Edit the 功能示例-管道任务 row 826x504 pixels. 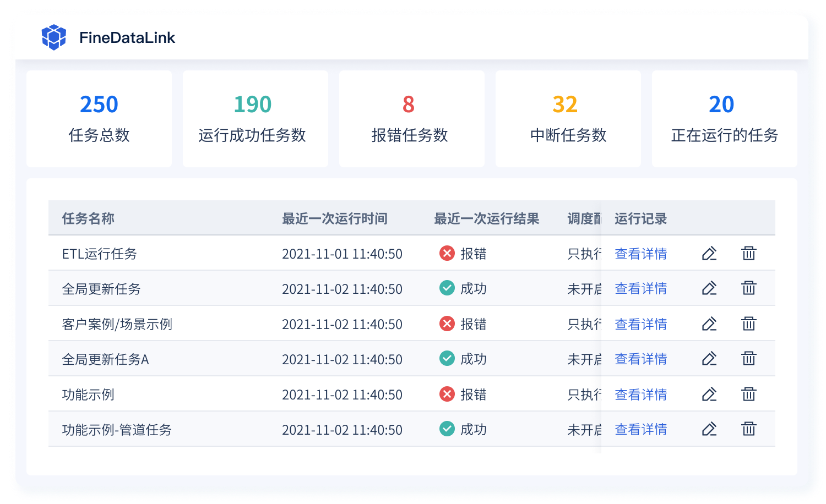[x=709, y=429]
